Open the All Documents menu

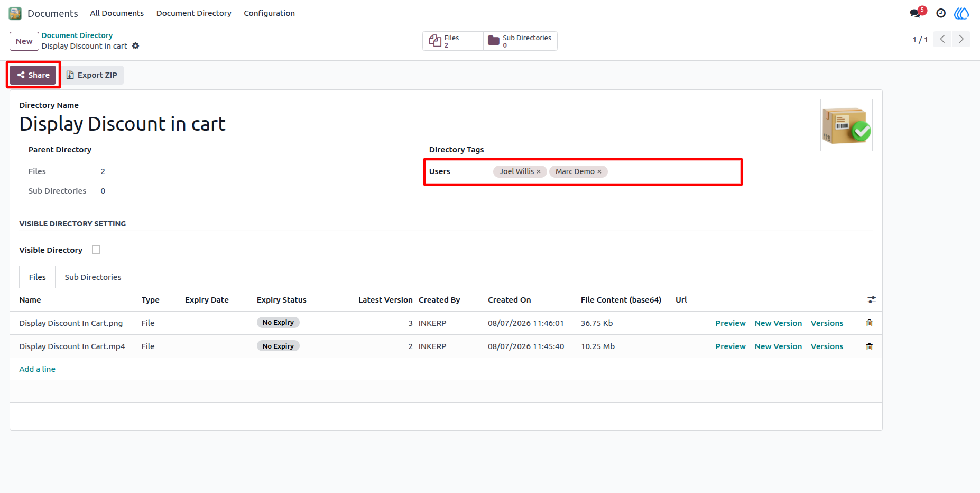click(x=117, y=13)
